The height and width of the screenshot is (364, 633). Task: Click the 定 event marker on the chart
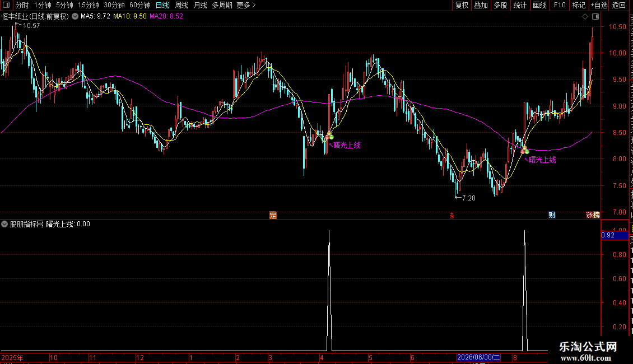point(273,215)
